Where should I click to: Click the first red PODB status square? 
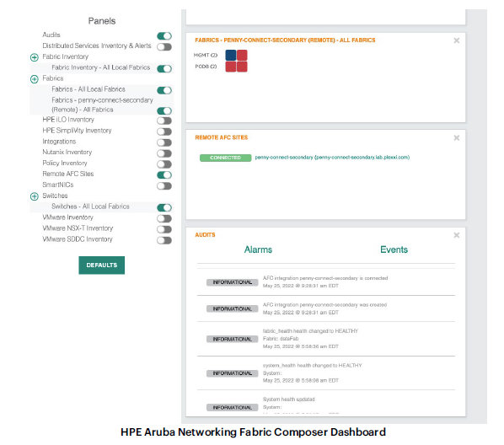click(x=231, y=67)
